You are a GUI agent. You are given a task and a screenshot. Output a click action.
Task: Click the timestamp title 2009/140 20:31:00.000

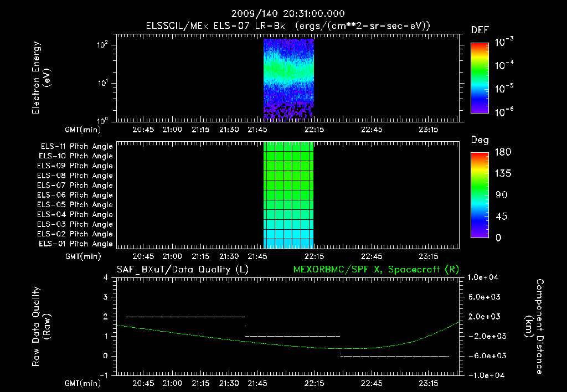tap(288, 14)
